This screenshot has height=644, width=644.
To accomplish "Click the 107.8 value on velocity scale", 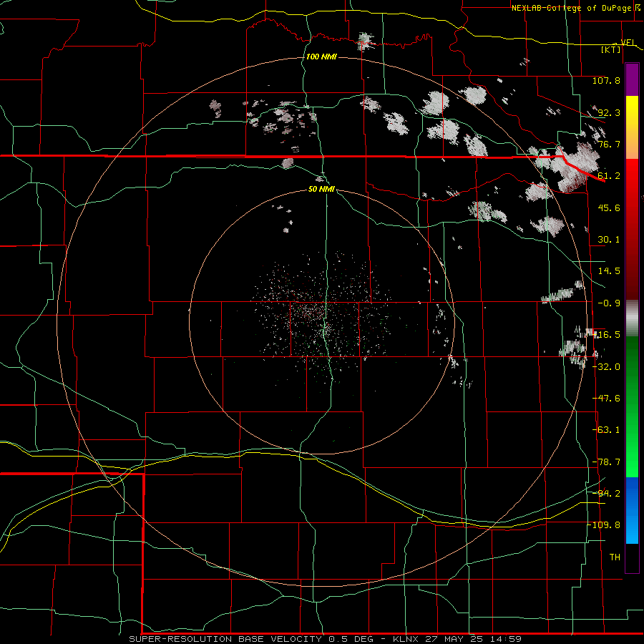I will 606,80.
